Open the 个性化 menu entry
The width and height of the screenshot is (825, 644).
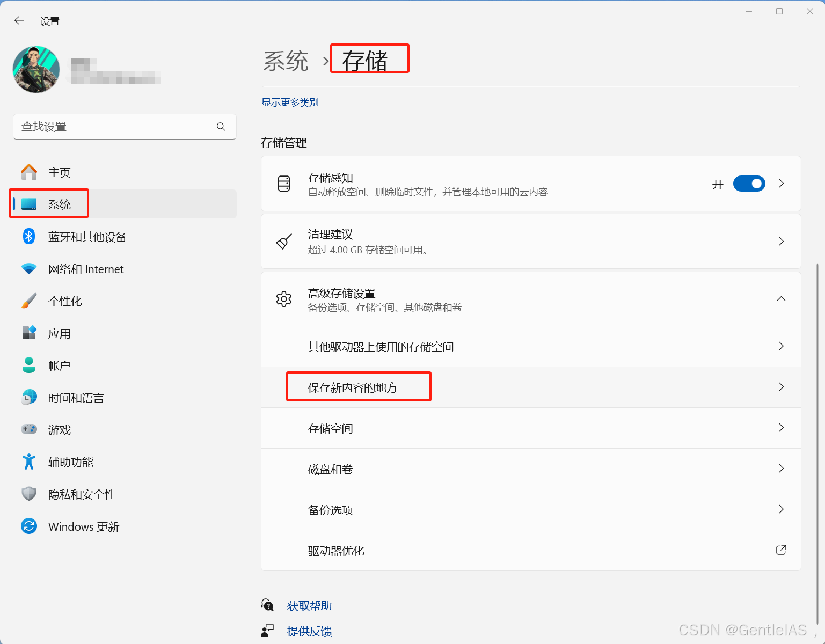pos(64,301)
